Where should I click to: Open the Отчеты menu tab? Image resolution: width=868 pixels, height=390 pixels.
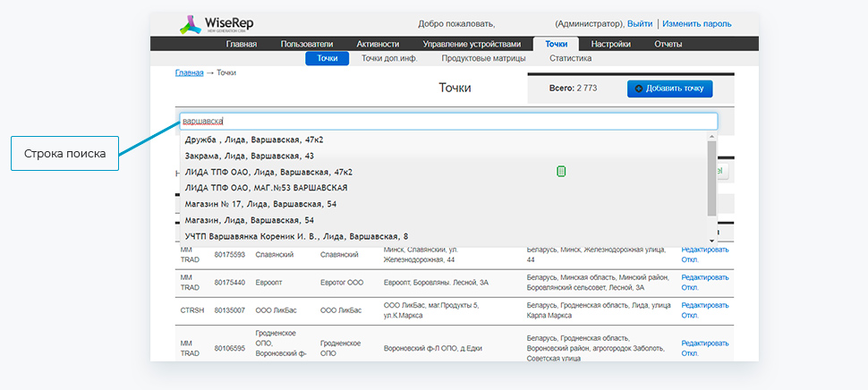(668, 44)
